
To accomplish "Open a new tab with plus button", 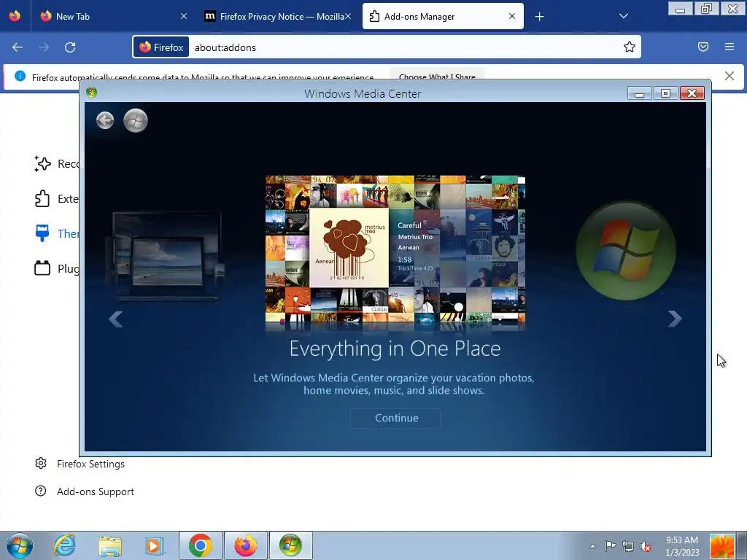I will pyautogui.click(x=539, y=17).
